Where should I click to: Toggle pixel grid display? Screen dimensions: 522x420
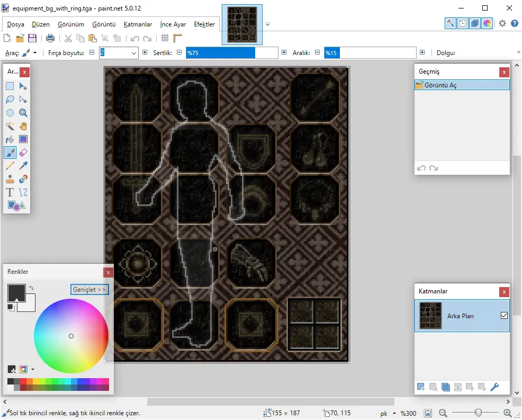(x=165, y=38)
